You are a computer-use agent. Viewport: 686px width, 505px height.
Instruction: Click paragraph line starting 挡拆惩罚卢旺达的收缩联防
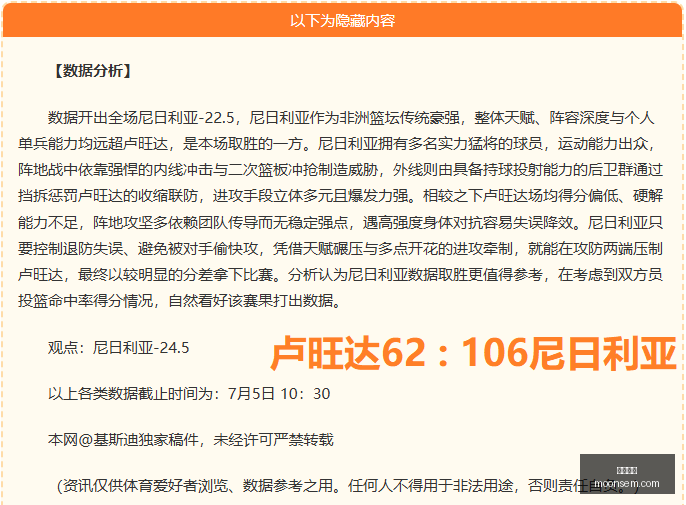[x=340, y=196]
